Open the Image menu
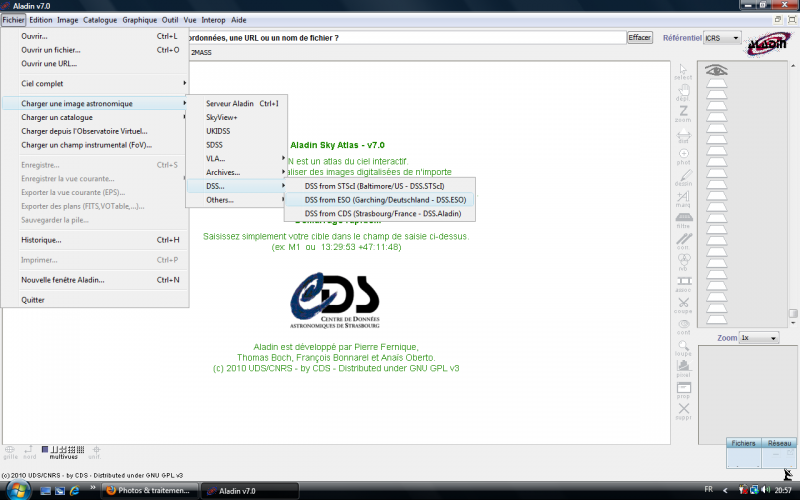Image resolution: width=800 pixels, height=500 pixels. pyautogui.click(x=67, y=20)
